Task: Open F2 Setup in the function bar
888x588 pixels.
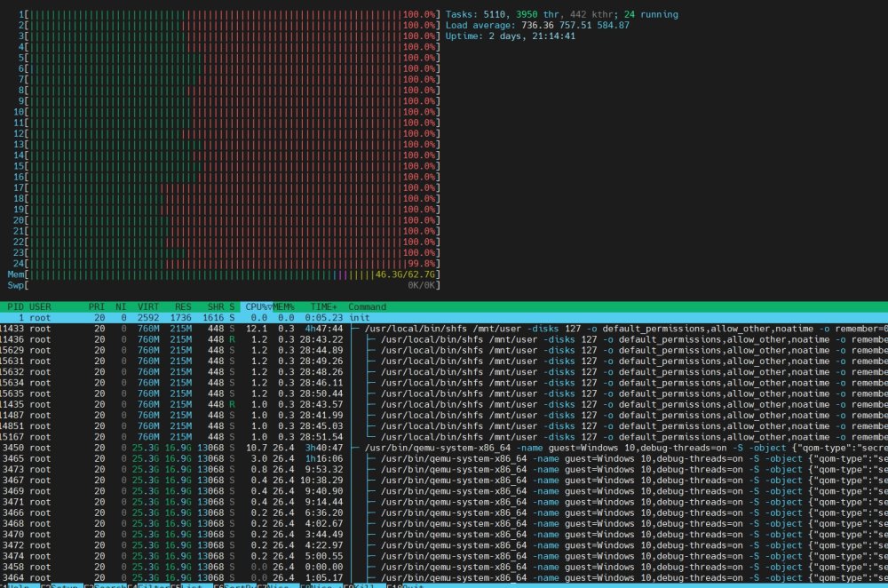Action: [x=62, y=585]
